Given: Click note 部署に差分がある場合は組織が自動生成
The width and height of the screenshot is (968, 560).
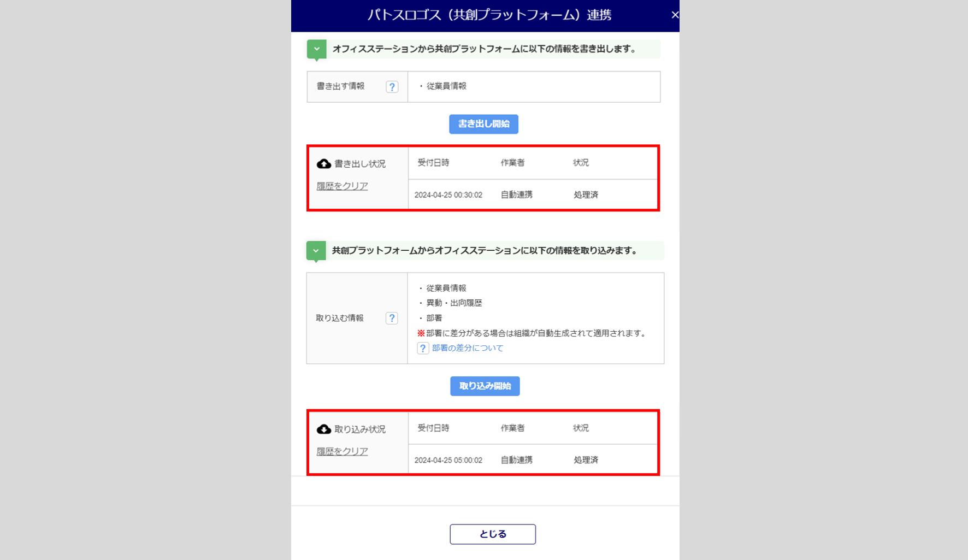Looking at the screenshot, I should 532,333.
